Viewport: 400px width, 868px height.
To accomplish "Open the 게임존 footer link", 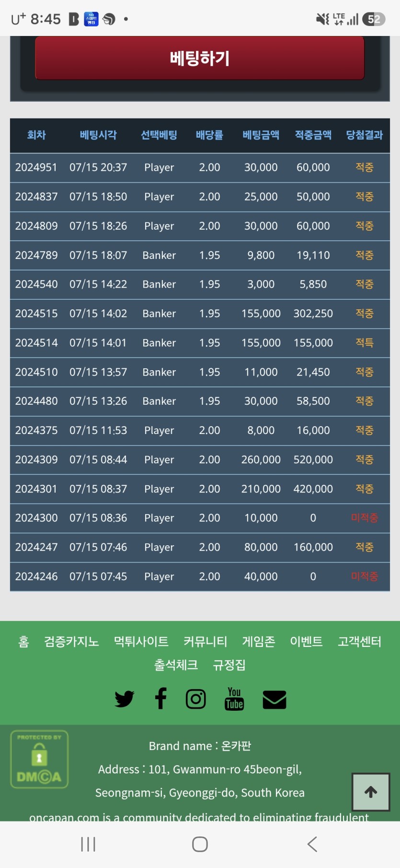I will [259, 642].
